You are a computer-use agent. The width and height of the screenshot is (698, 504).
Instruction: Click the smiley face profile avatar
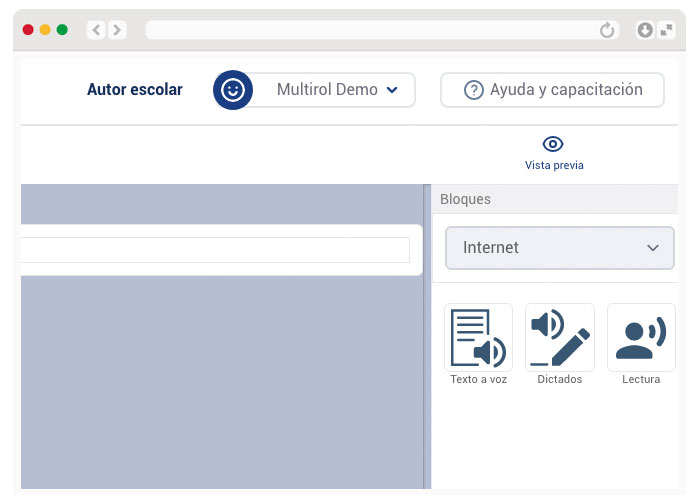click(232, 90)
